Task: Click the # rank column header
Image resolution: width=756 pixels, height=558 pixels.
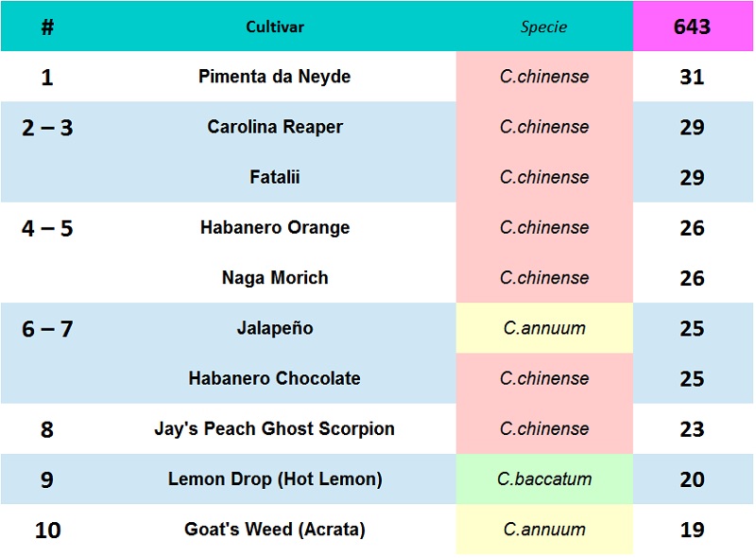Action: click(47, 26)
